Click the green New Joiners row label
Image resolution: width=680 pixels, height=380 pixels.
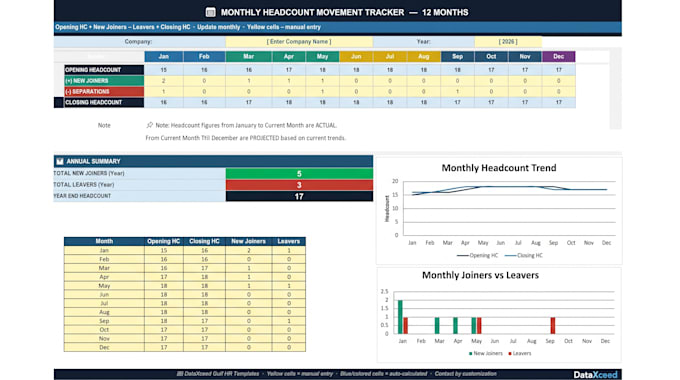coord(104,81)
